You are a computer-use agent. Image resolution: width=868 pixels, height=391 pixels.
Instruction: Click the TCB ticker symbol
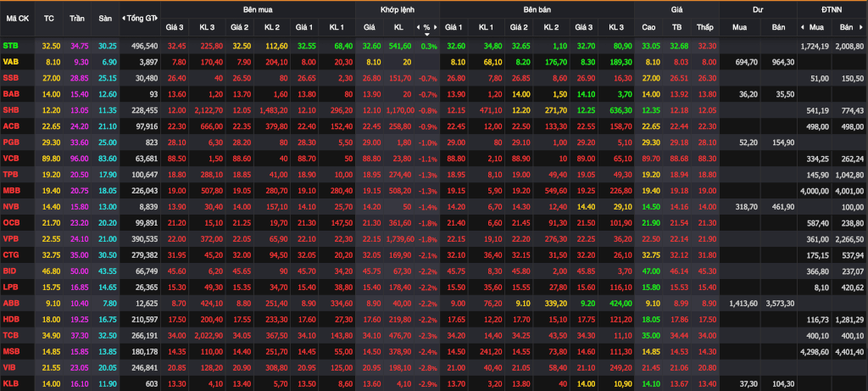pyautogui.click(x=10, y=335)
